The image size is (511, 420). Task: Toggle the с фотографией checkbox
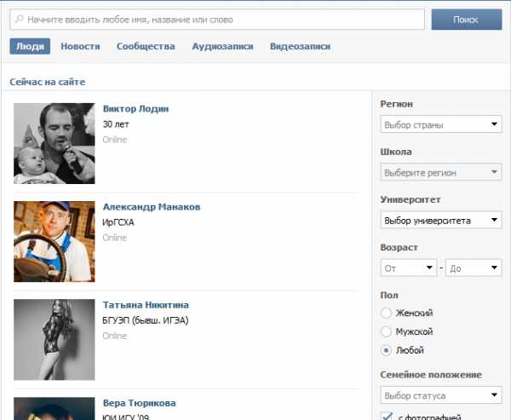tap(387, 416)
